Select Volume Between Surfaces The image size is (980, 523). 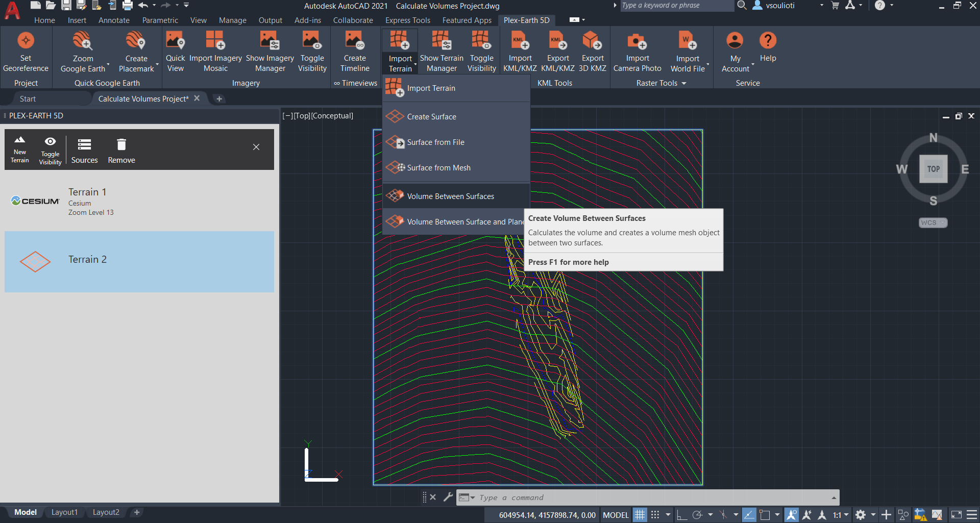click(456, 196)
